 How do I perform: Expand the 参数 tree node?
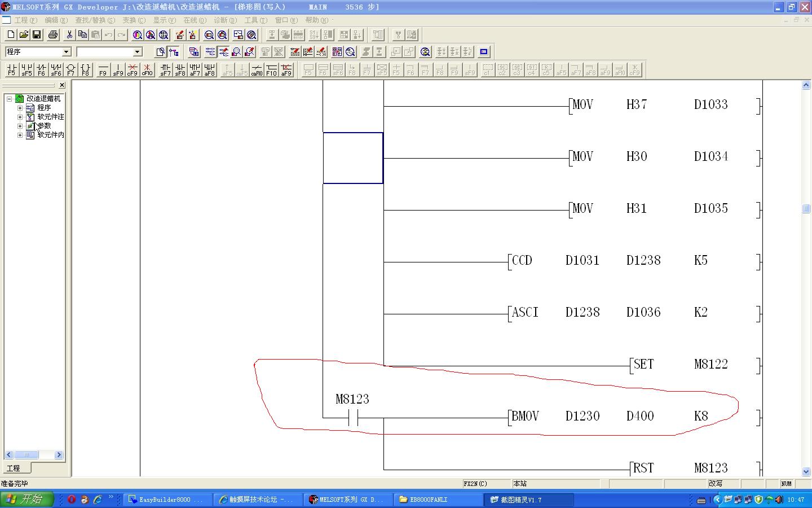coord(20,126)
